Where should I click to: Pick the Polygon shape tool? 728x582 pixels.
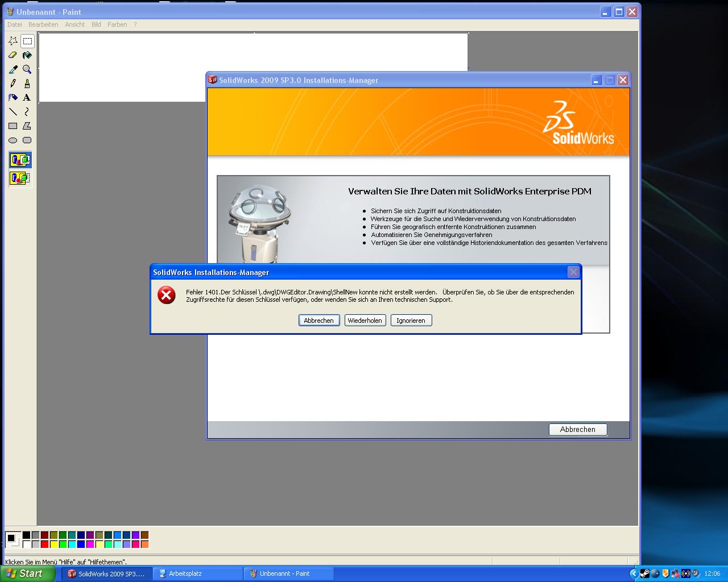click(x=27, y=126)
